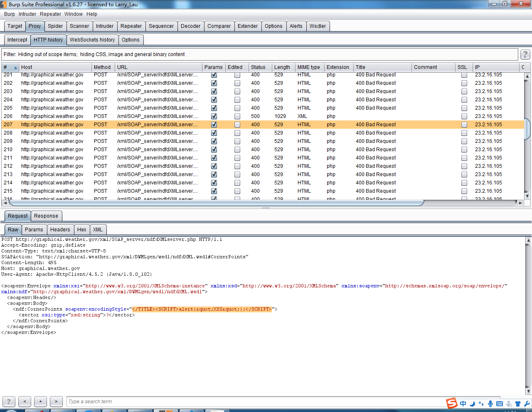Viewport: 532px width, 412px height.
Task: Switch to the Spider tab
Action: 55,26
